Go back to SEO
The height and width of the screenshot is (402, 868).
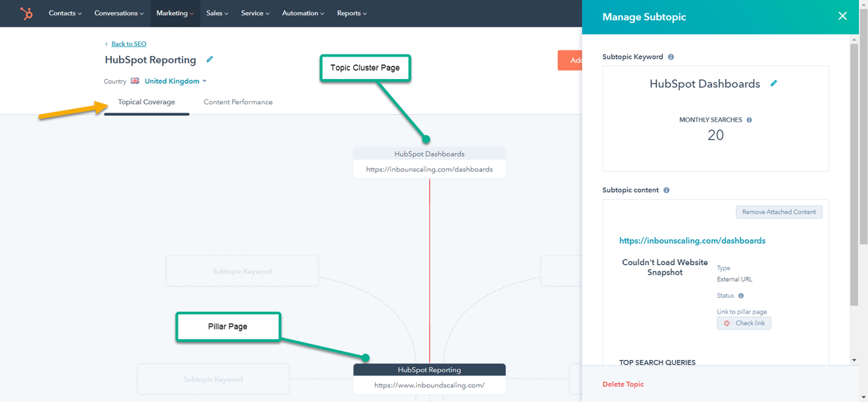129,43
